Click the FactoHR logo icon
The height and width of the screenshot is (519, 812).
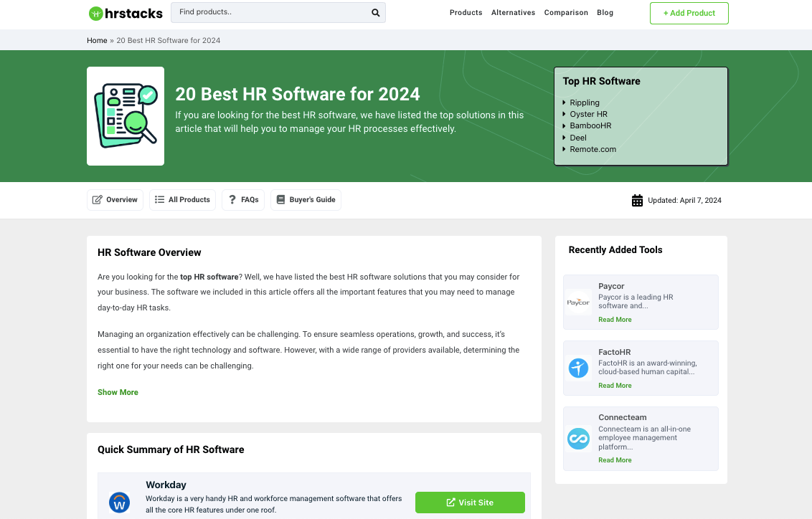(x=578, y=368)
